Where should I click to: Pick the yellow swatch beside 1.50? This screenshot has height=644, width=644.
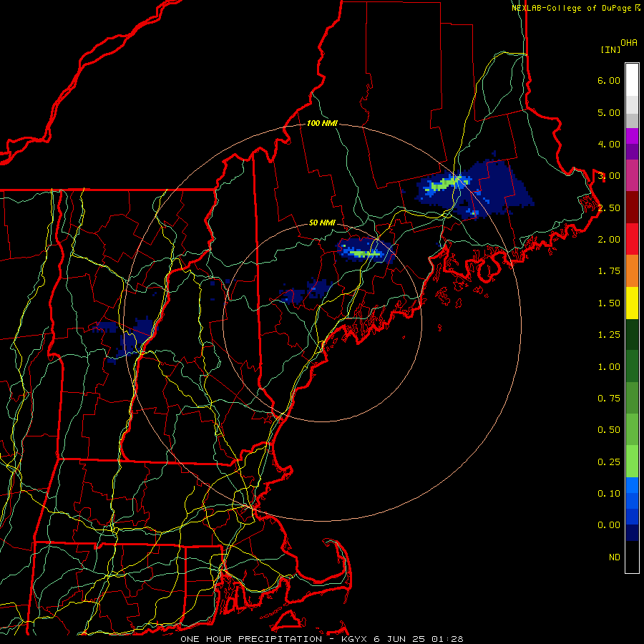coord(632,303)
